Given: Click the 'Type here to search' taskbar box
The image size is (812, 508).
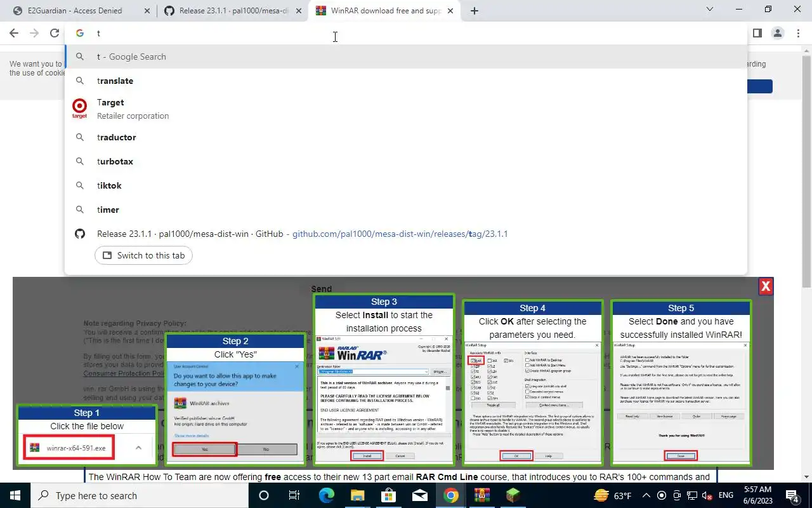Looking at the screenshot, I should click(x=140, y=495).
